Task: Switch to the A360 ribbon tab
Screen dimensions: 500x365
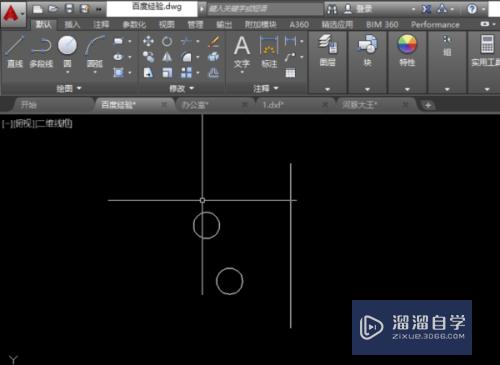Action: point(299,24)
